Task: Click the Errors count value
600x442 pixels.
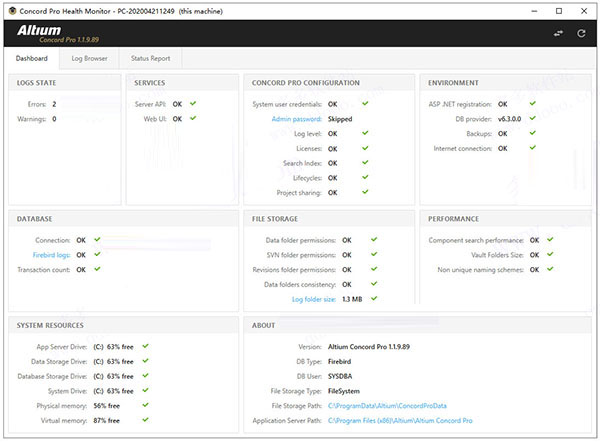Action: click(x=54, y=103)
